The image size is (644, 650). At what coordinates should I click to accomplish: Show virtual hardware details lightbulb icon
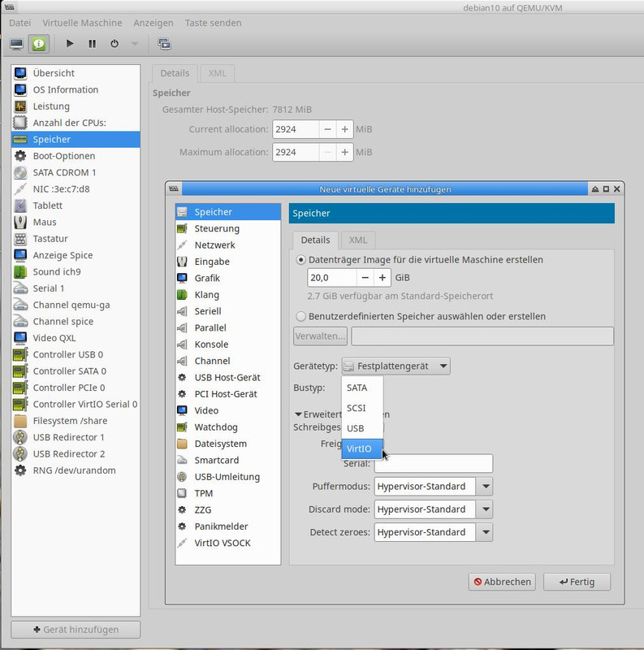(39, 44)
